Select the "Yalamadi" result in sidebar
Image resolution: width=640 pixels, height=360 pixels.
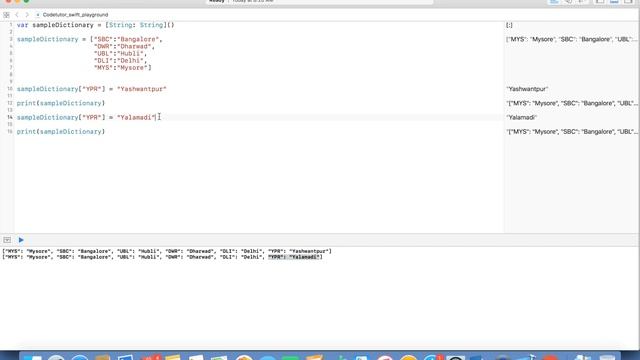pyautogui.click(x=522, y=118)
